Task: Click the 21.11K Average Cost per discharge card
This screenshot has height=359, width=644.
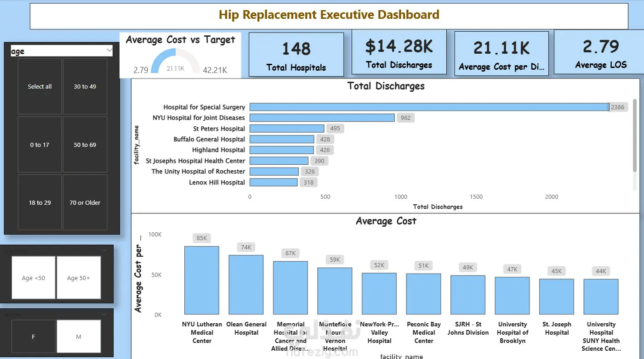Action: click(502, 53)
